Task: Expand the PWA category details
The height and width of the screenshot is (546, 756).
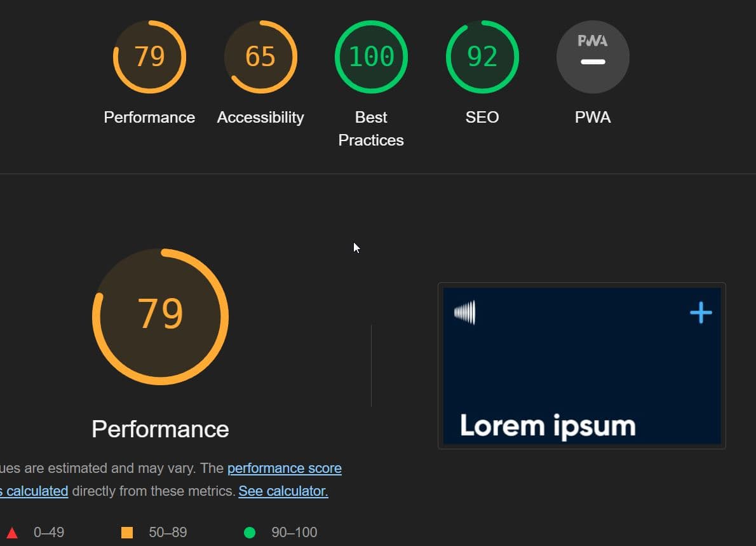Action: tap(592, 117)
